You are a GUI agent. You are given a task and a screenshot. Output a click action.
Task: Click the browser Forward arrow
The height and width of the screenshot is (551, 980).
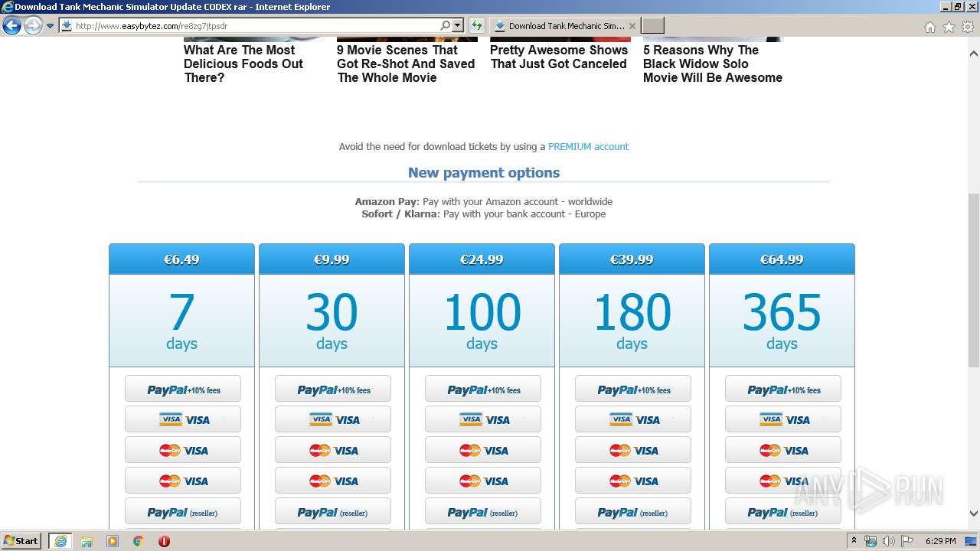(33, 26)
